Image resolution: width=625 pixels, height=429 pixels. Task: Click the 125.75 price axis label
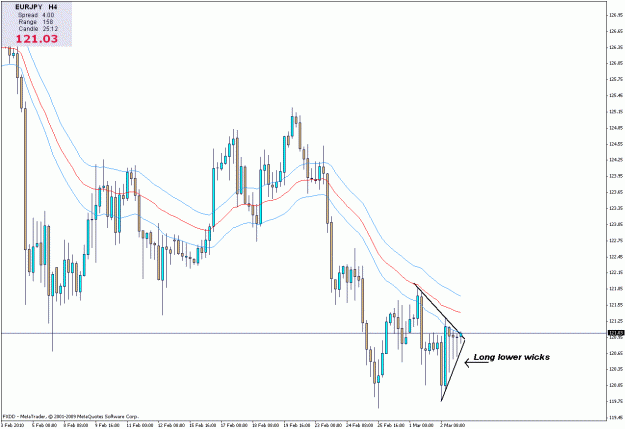(x=616, y=79)
